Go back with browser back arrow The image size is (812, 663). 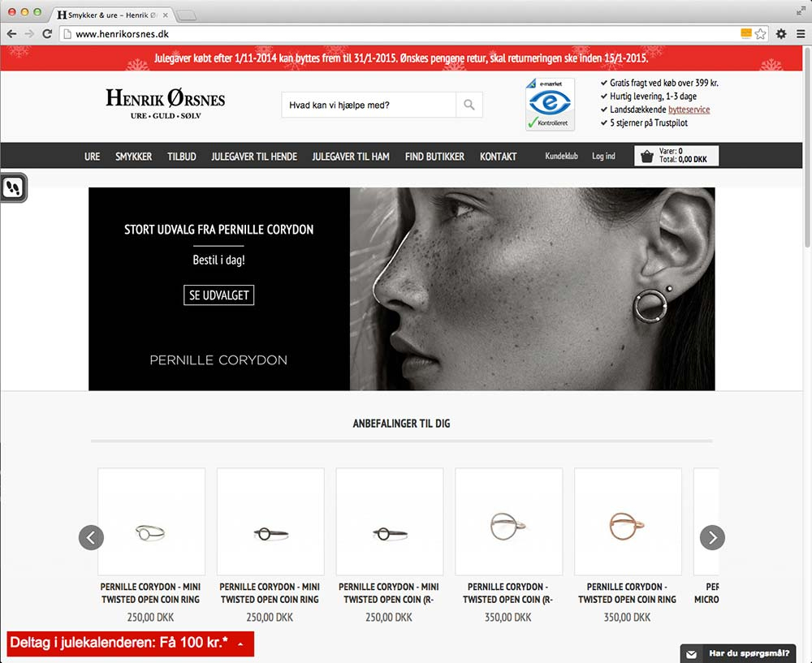click(11, 34)
